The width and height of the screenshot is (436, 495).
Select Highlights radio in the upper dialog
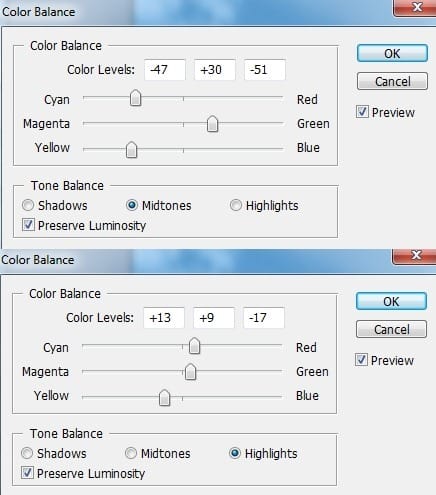(236, 205)
